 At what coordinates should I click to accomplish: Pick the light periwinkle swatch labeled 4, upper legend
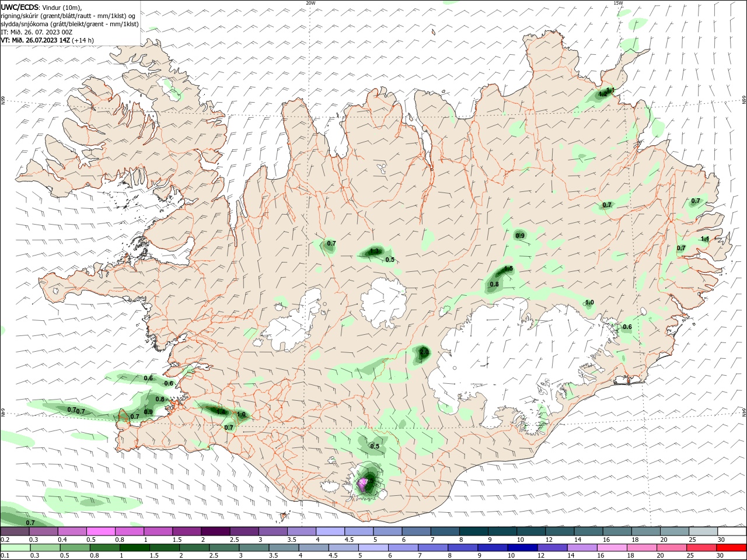330,531
